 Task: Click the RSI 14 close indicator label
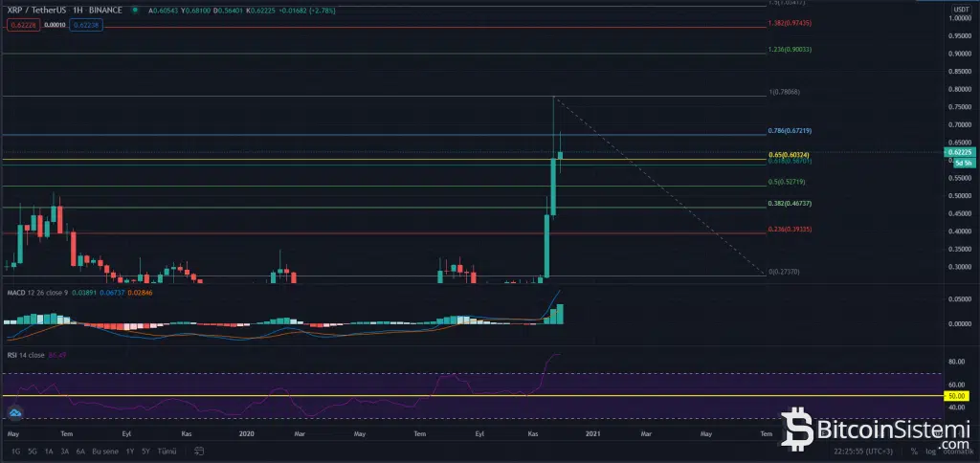pos(26,354)
